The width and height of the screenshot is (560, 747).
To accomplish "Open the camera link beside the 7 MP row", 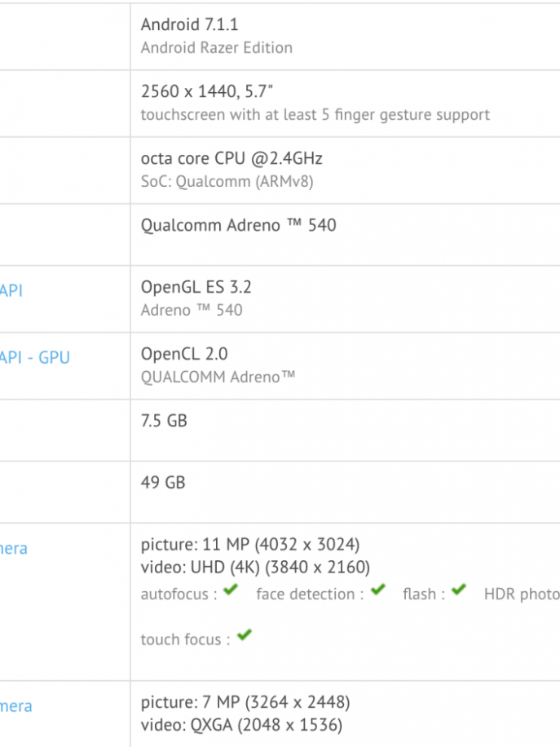I will [x=16, y=707].
